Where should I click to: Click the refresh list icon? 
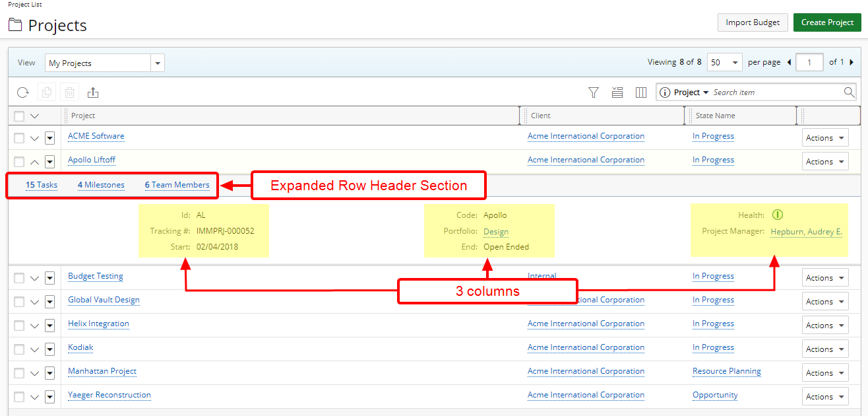pos(23,92)
